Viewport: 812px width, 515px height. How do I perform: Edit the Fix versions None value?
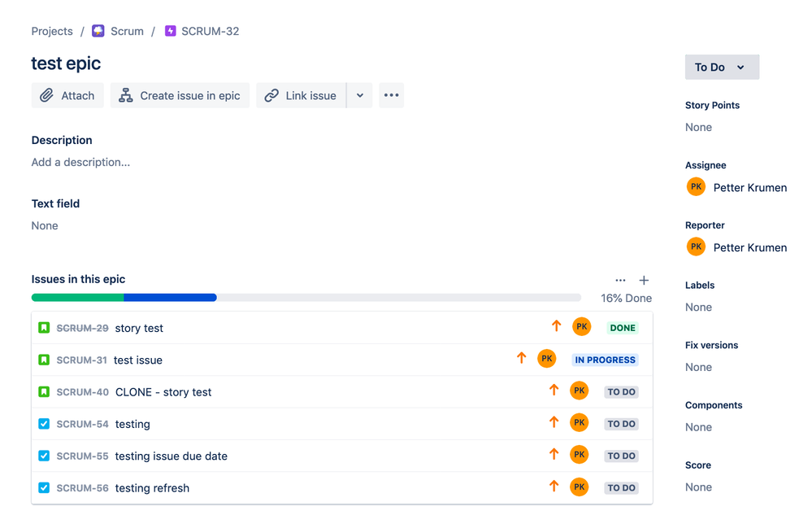[x=698, y=368]
